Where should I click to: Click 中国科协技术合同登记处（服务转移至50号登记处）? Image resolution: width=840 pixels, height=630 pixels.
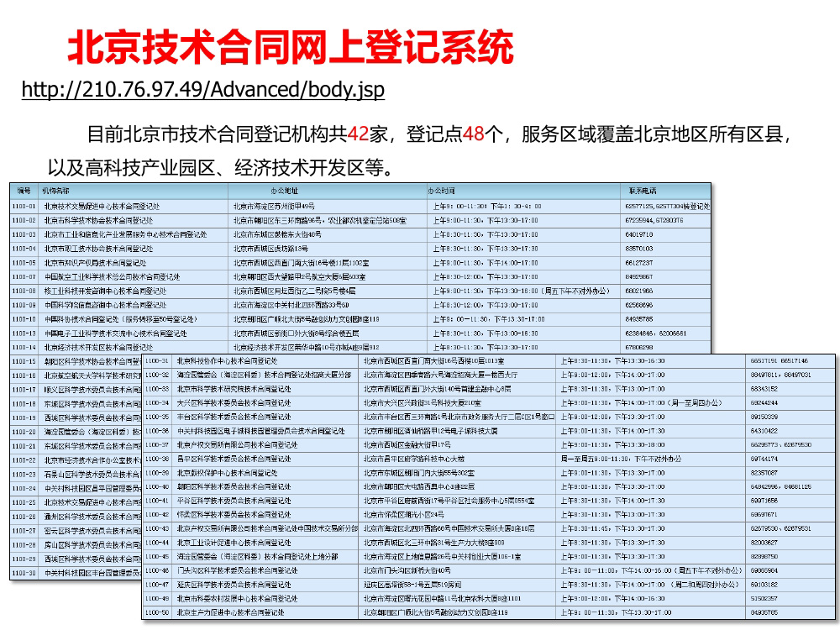(121, 319)
